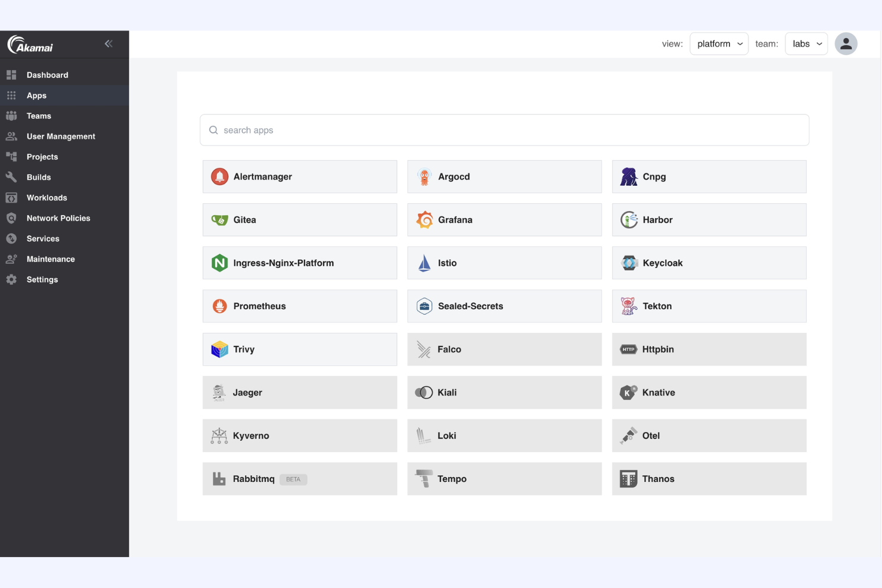The image size is (882, 588).
Task: Click the Prometheus flame icon
Action: [220, 306]
